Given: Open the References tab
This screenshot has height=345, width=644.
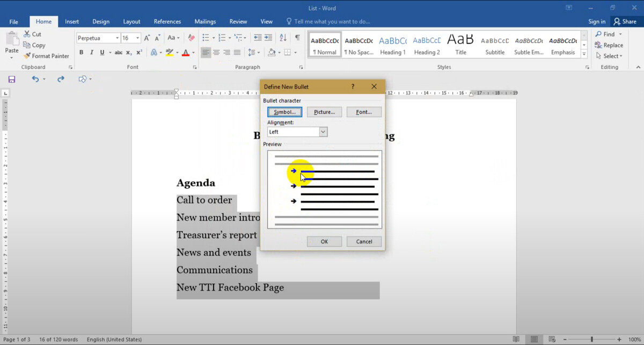Looking at the screenshot, I should coord(167,21).
